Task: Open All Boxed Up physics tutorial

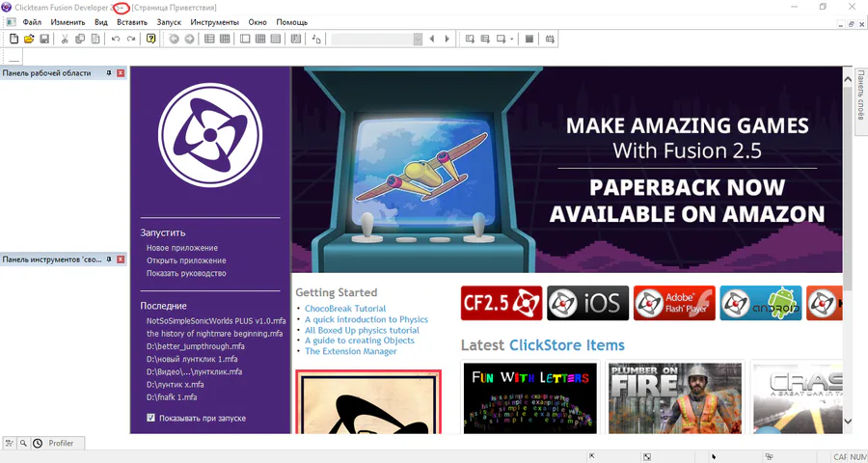Action: [362, 330]
